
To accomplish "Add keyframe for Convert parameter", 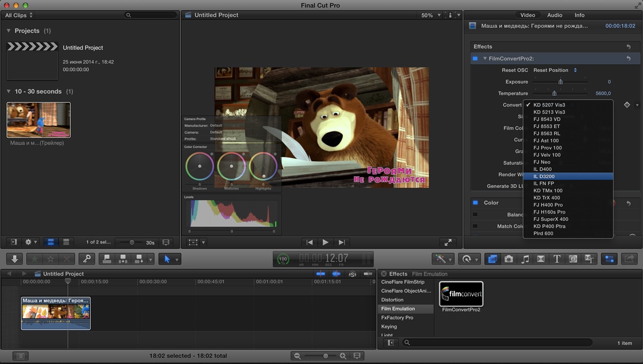I will tap(626, 105).
